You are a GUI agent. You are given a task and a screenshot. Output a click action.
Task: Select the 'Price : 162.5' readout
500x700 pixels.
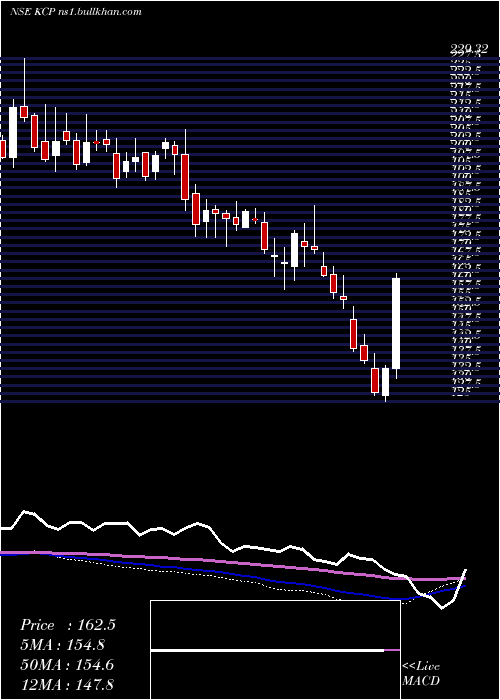tap(68, 625)
